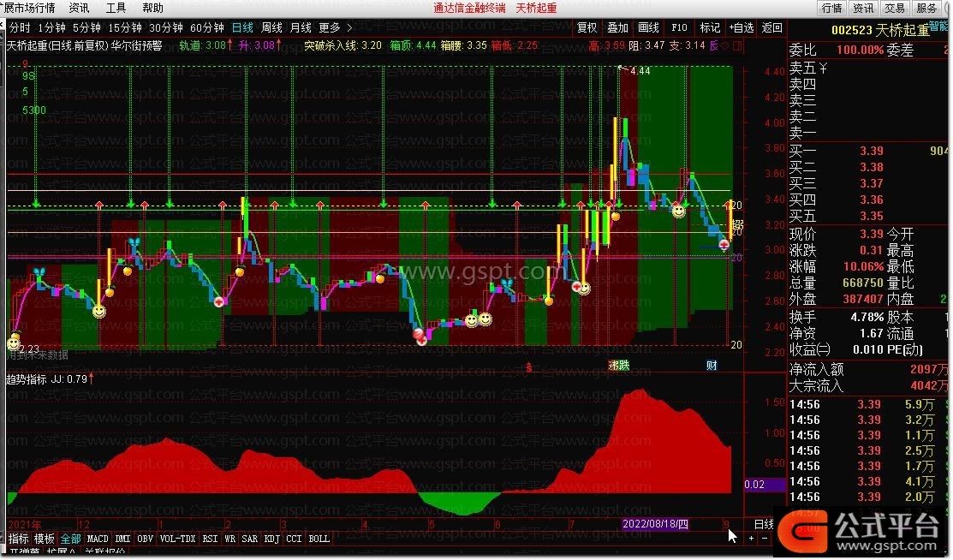
Task: Select the 模板 tab at bottom
Action: coord(45,539)
